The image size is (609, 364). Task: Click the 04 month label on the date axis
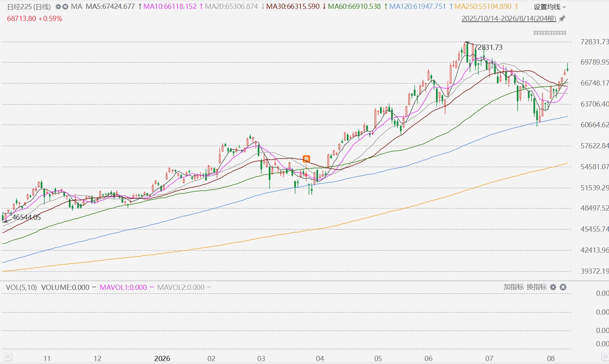coord(320,358)
